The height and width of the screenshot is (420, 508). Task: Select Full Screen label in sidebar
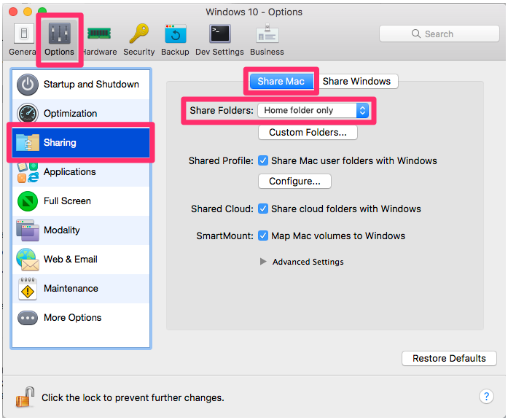tap(67, 201)
